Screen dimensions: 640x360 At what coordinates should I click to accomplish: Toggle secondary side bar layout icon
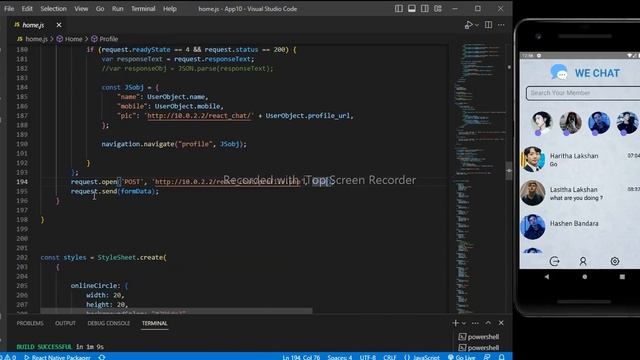pyautogui.click(x=425, y=9)
